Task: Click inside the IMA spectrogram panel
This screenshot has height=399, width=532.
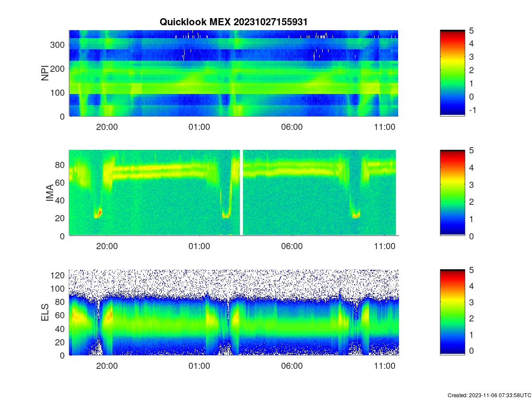Action: click(x=234, y=193)
